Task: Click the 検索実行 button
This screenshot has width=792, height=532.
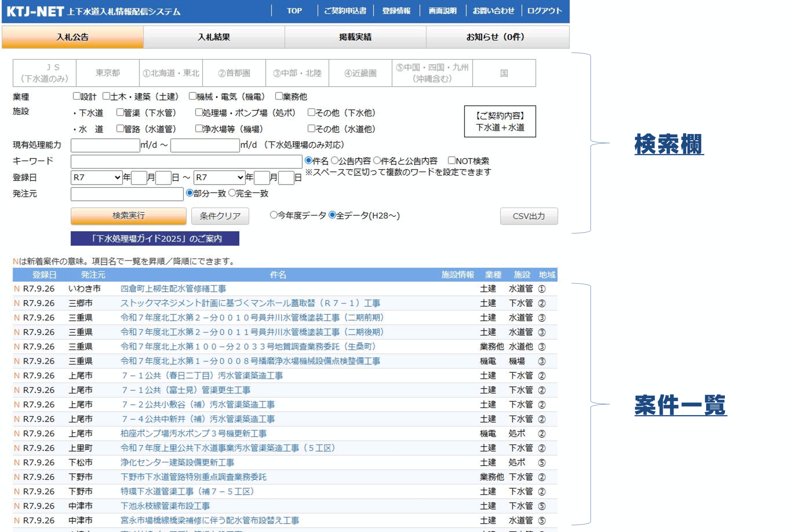Action: coord(128,216)
